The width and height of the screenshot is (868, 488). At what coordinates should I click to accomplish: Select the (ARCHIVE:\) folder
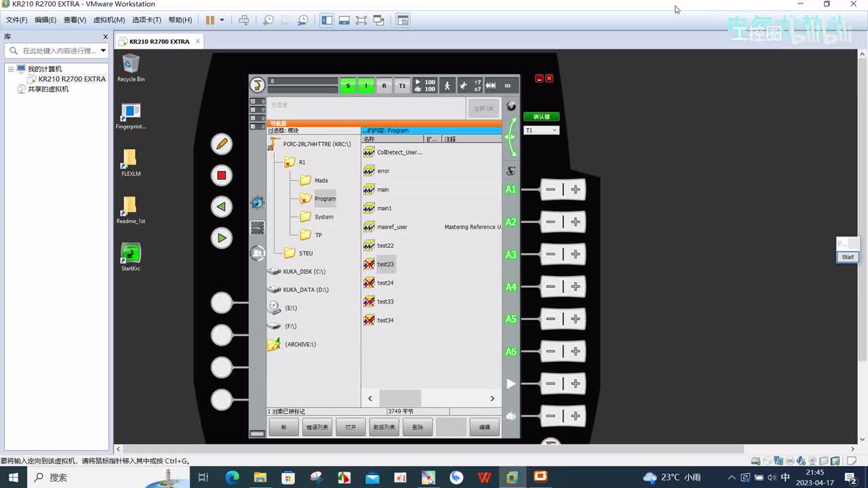tap(292, 344)
